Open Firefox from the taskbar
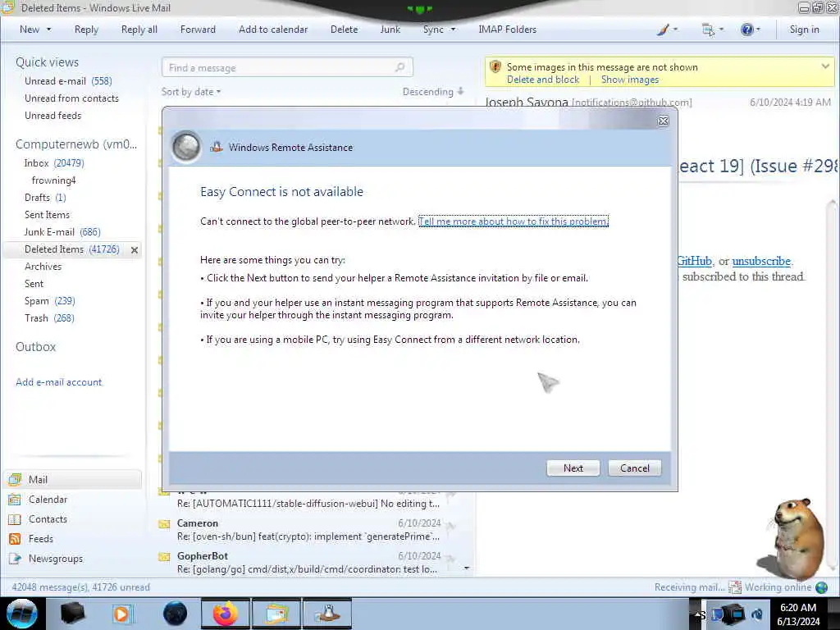The width and height of the screenshot is (840, 630). pyautogui.click(x=226, y=614)
